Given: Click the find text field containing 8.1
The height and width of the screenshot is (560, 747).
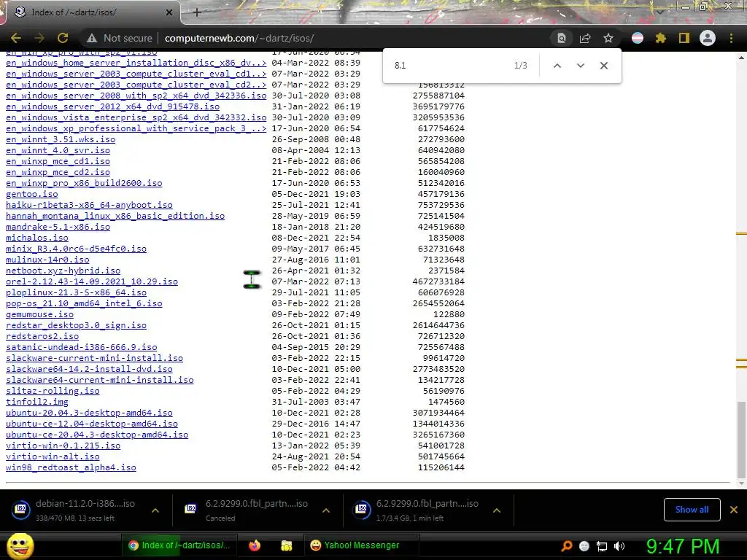Looking at the screenshot, I should click(448, 66).
